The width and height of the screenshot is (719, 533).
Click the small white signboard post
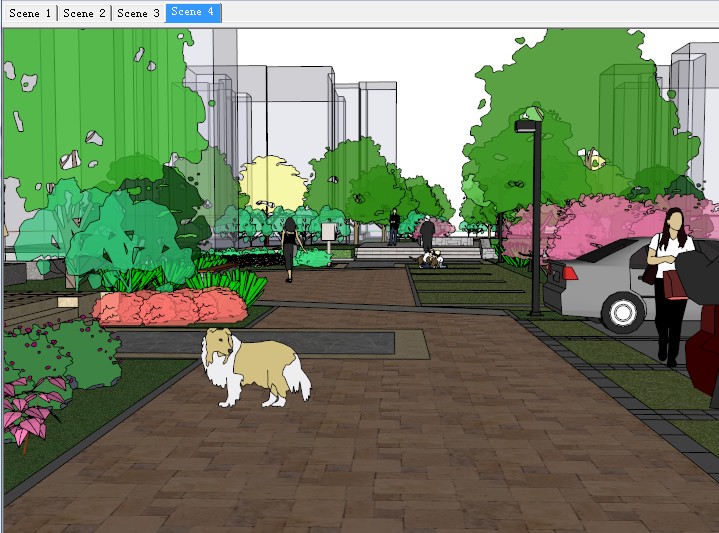[328, 237]
